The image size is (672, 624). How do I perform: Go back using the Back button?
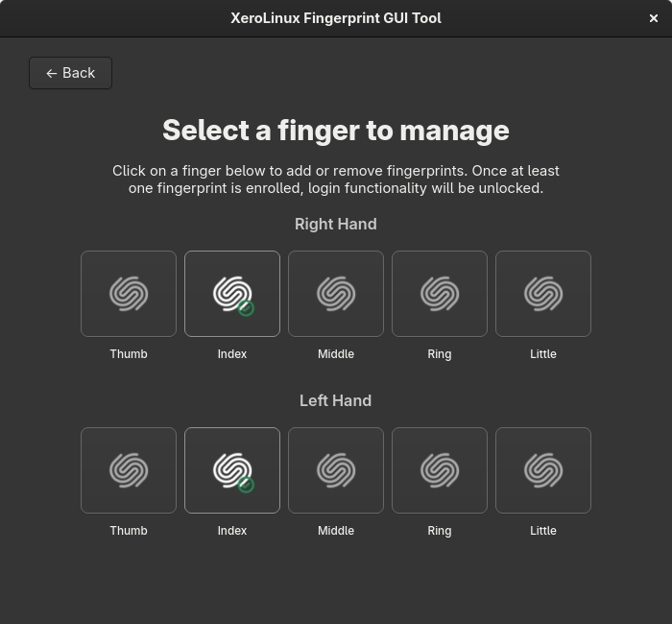click(70, 73)
